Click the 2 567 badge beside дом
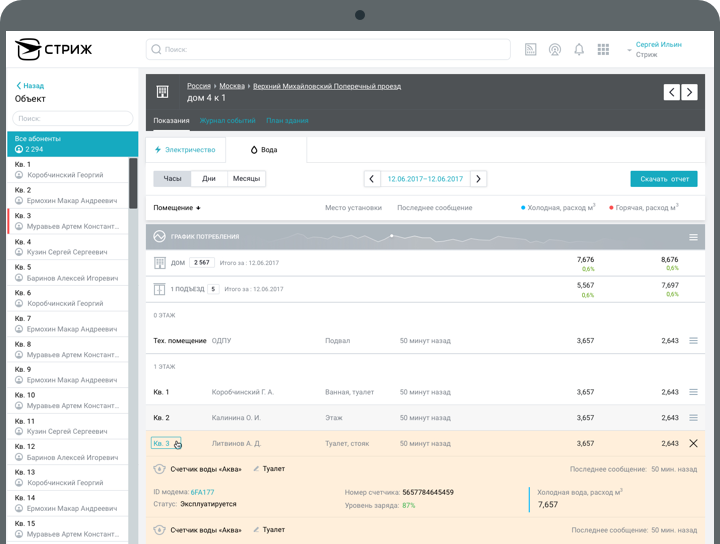This screenshot has height=544, width=720. tap(202, 263)
